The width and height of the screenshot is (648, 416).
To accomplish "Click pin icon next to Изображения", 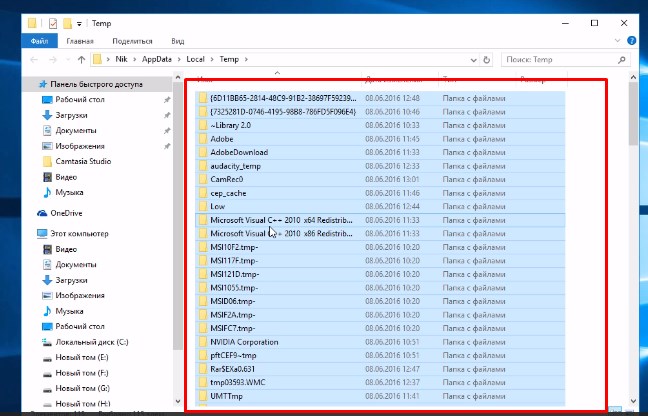I will tap(167, 146).
